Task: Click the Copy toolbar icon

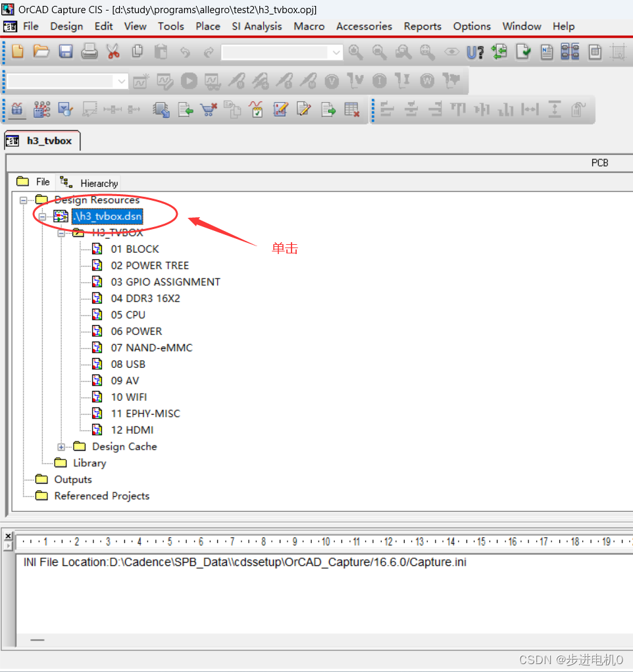Action: 137,52
